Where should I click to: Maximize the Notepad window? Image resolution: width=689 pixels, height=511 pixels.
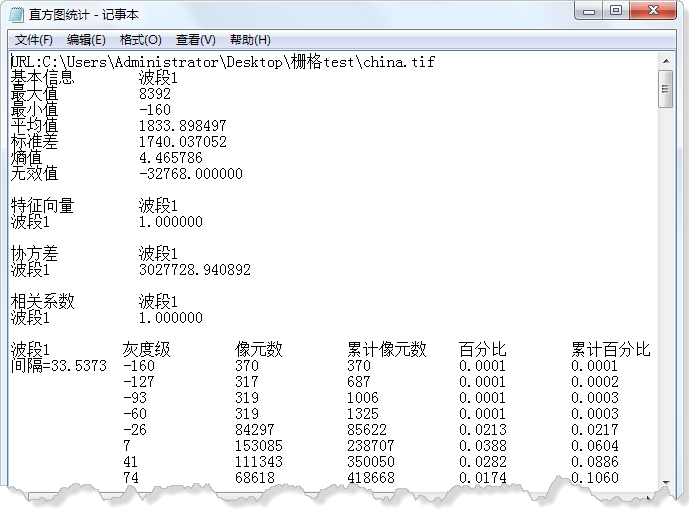tap(617, 11)
